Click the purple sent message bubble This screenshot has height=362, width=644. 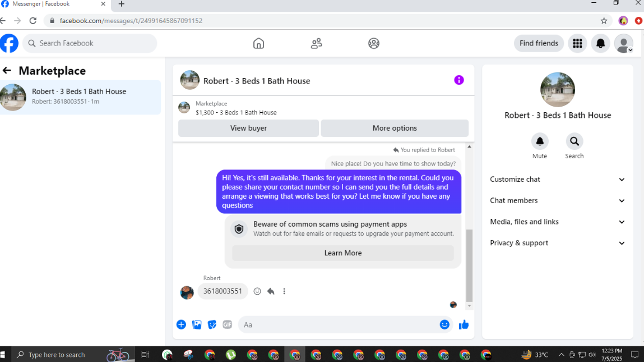pos(339,192)
